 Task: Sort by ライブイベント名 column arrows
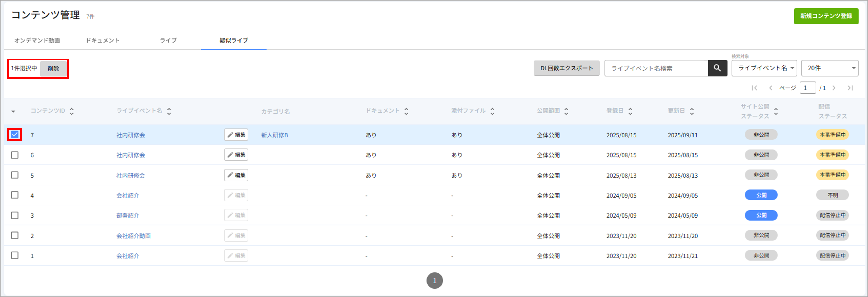click(x=169, y=111)
